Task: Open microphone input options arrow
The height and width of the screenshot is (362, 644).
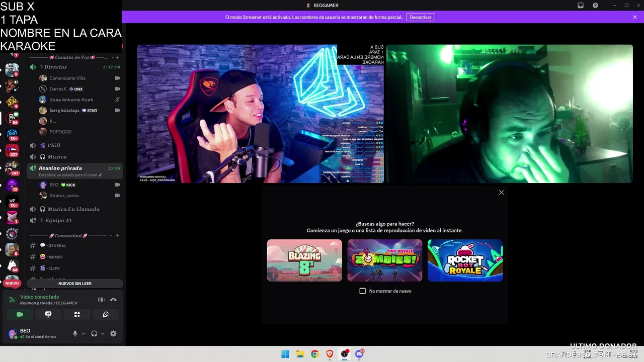Action: tap(84, 333)
